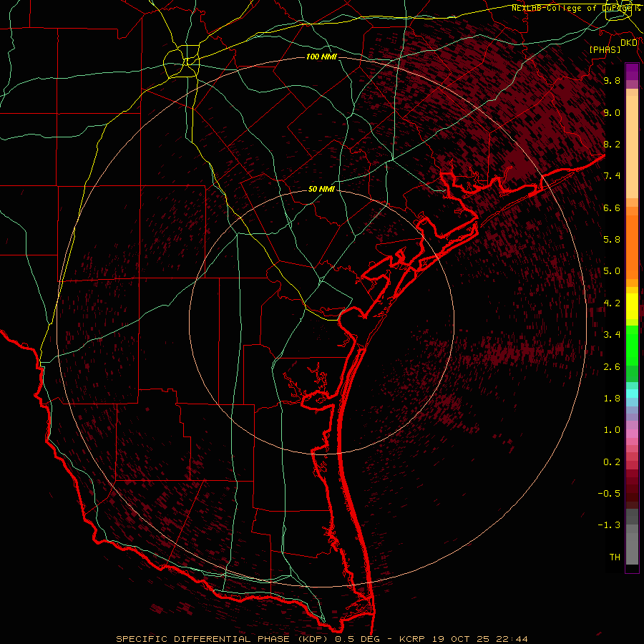Select the 9.0 value on color scale

click(612, 112)
